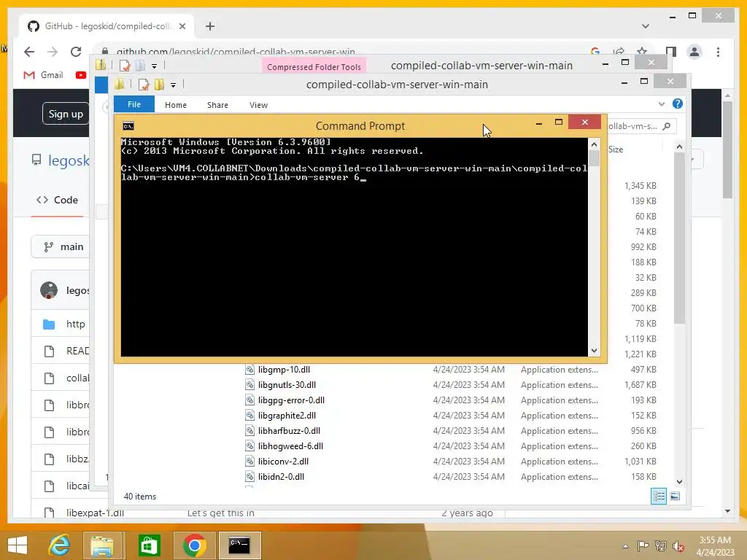Open quick access toolbar dropdown in front Explorer
The width and height of the screenshot is (747, 560).
(x=173, y=85)
